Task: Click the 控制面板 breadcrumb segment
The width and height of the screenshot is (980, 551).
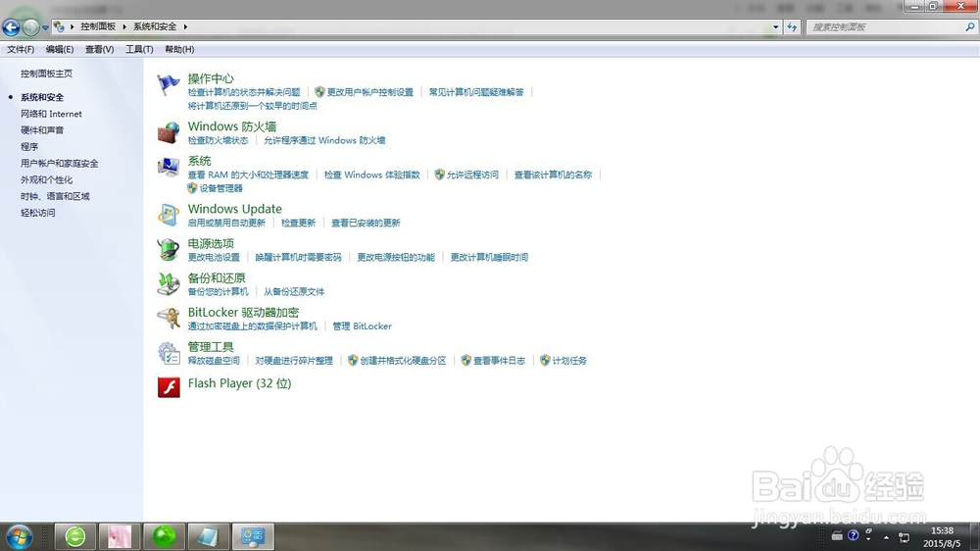Action: [x=98, y=26]
